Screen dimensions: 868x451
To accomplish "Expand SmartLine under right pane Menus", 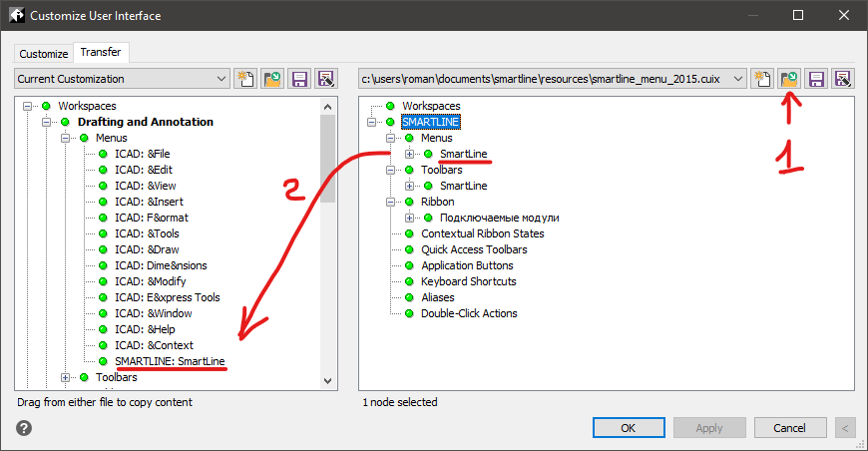I will (x=410, y=154).
